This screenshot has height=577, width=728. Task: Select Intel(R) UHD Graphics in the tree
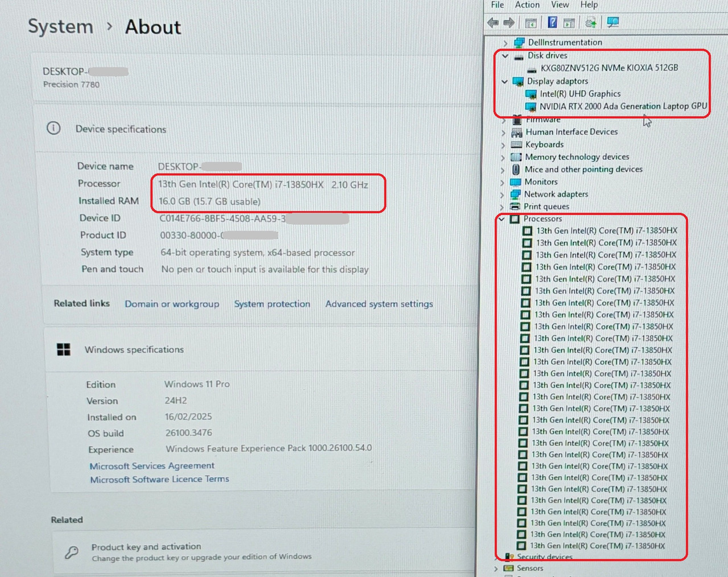(580, 94)
